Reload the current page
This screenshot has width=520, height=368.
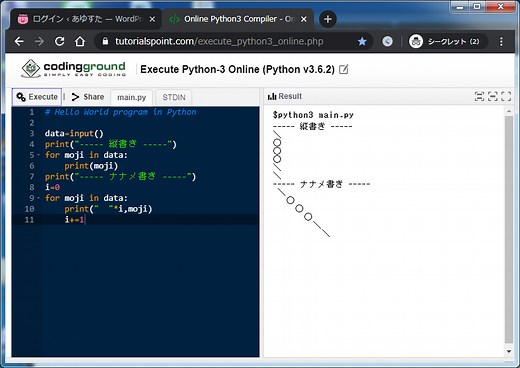[59, 41]
